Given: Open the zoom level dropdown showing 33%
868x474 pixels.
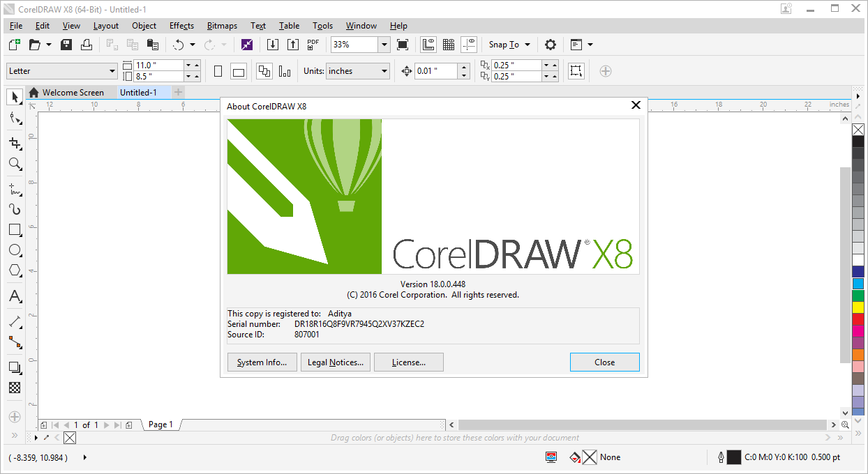Looking at the screenshot, I should (x=384, y=45).
